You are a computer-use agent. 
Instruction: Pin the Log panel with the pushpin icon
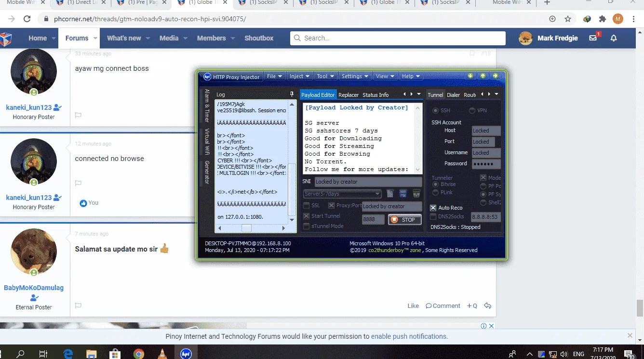pyautogui.click(x=292, y=94)
